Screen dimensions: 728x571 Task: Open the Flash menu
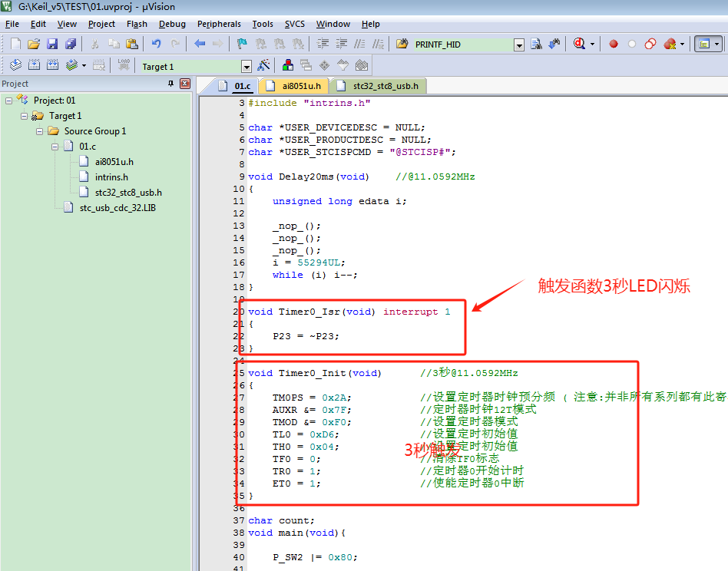[x=137, y=24]
